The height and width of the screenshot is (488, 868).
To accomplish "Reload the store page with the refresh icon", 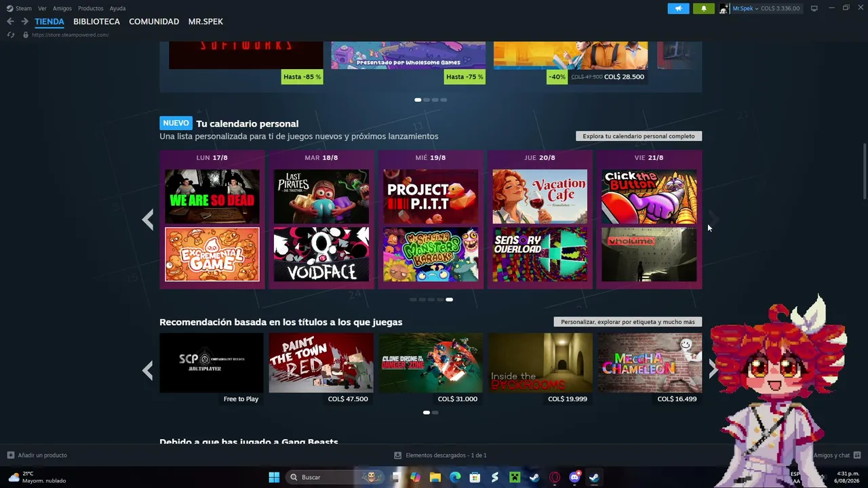I will 10,35.
